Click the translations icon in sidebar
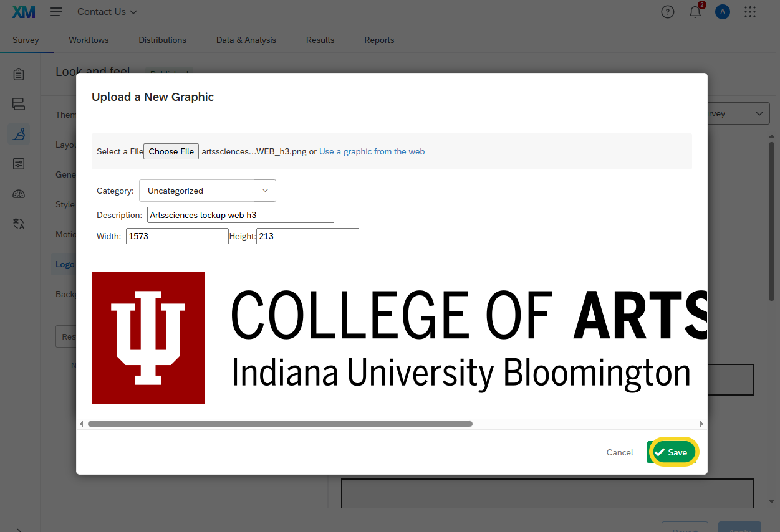 pyautogui.click(x=19, y=224)
